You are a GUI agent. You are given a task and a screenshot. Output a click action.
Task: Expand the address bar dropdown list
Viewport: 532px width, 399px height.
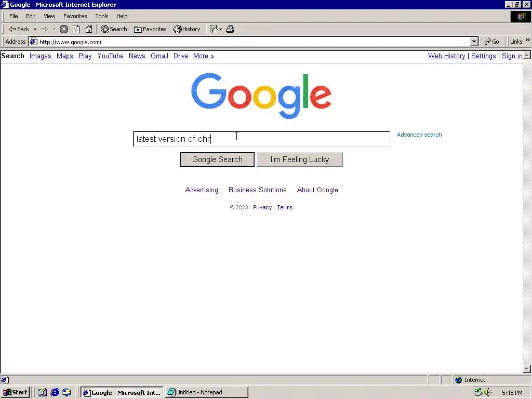coord(474,42)
